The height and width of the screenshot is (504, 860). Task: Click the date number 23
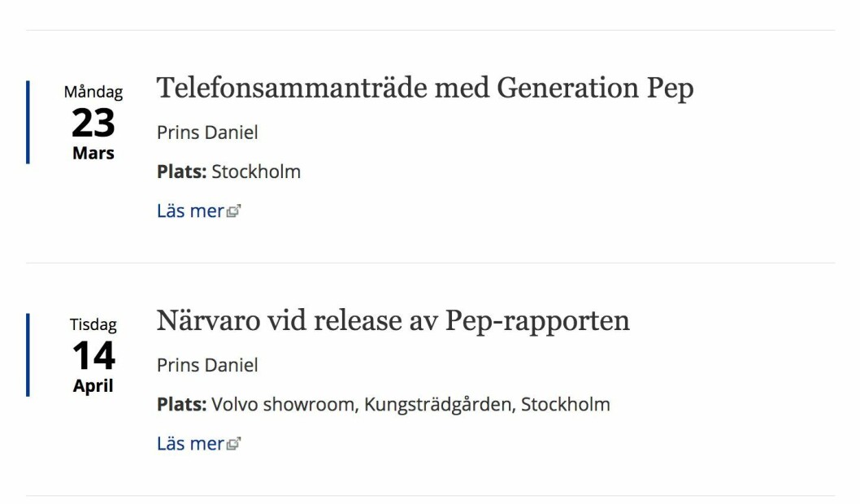coord(93,123)
